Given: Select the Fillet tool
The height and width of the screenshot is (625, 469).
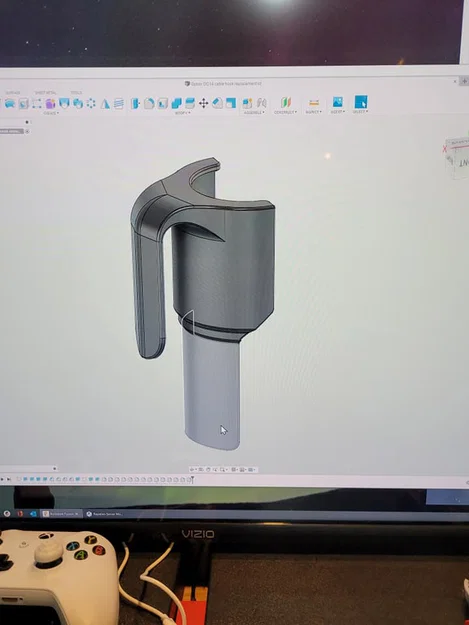Looking at the screenshot, I should tap(149, 104).
